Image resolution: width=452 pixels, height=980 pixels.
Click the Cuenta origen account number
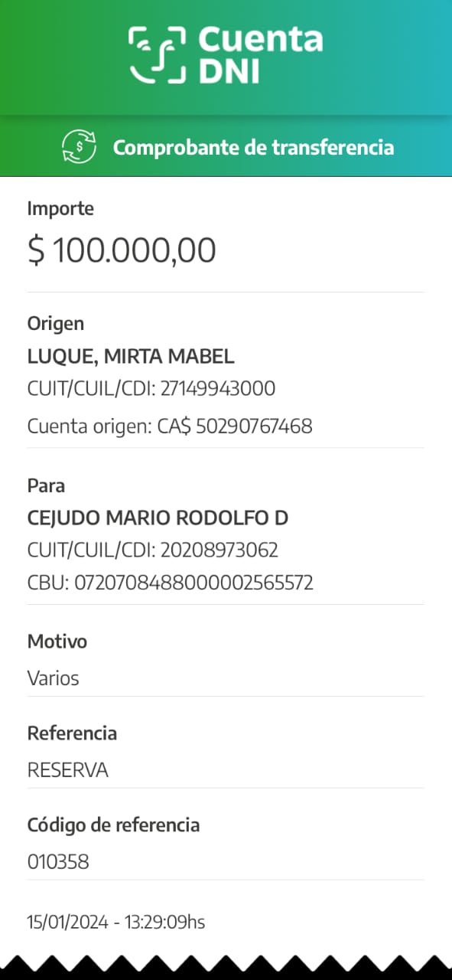(x=254, y=426)
